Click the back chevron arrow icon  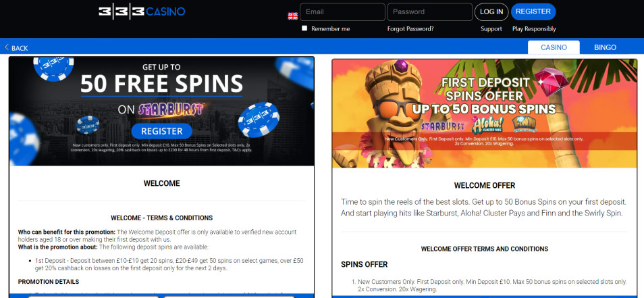click(7, 48)
